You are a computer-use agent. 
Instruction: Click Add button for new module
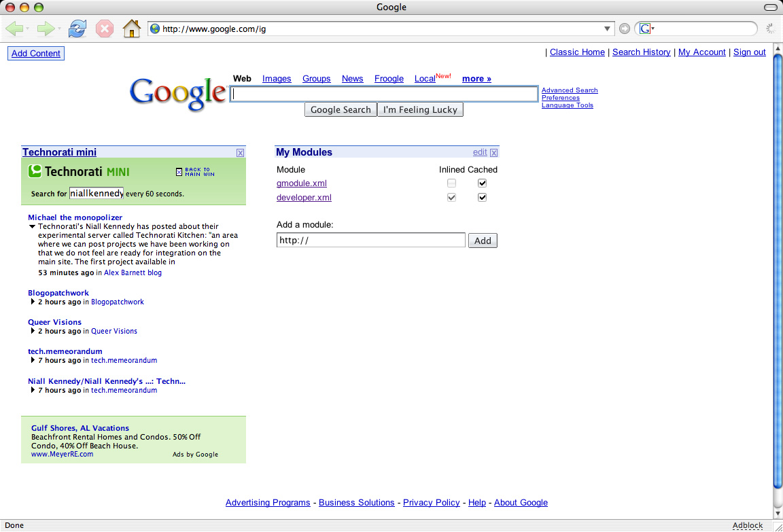tap(483, 241)
